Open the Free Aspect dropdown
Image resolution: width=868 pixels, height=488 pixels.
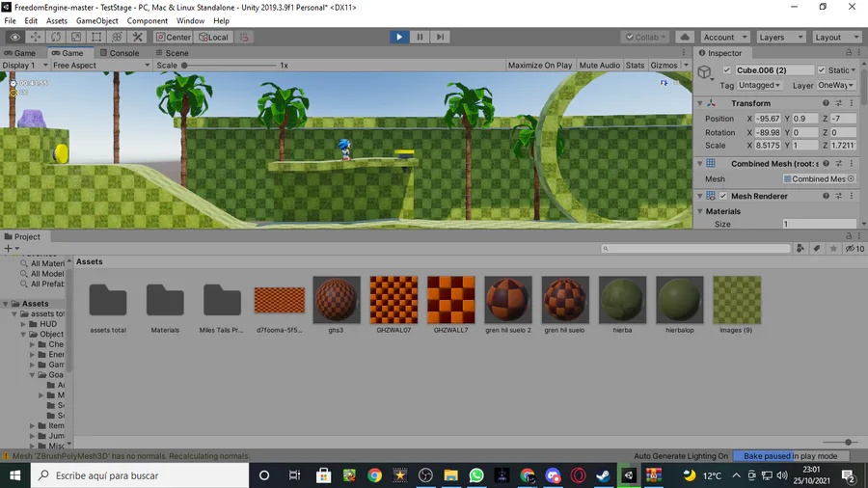pyautogui.click(x=101, y=66)
